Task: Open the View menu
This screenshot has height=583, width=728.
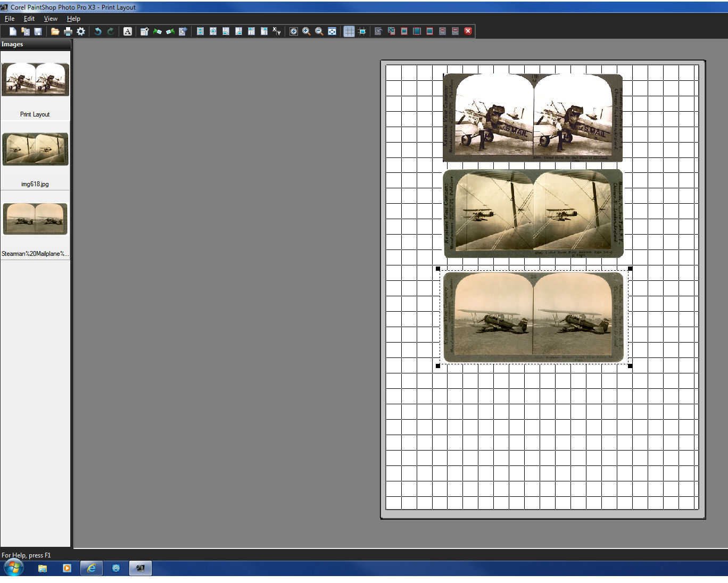Action: [51, 19]
